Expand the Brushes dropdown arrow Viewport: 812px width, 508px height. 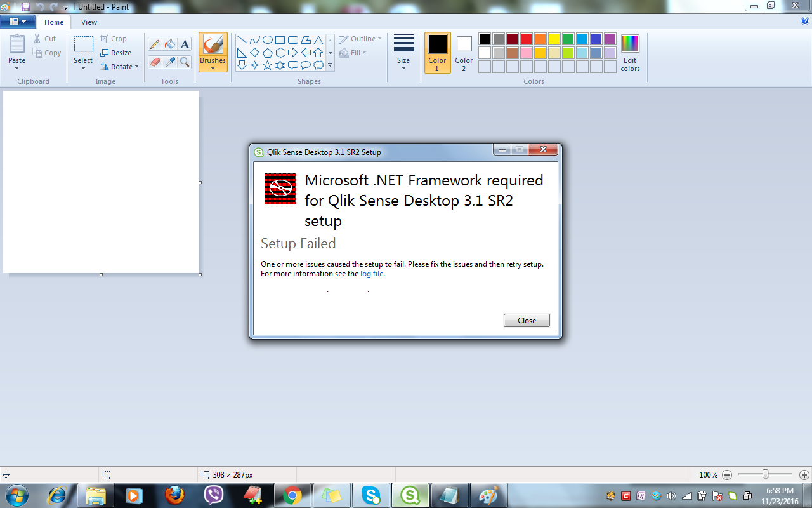pos(213,68)
